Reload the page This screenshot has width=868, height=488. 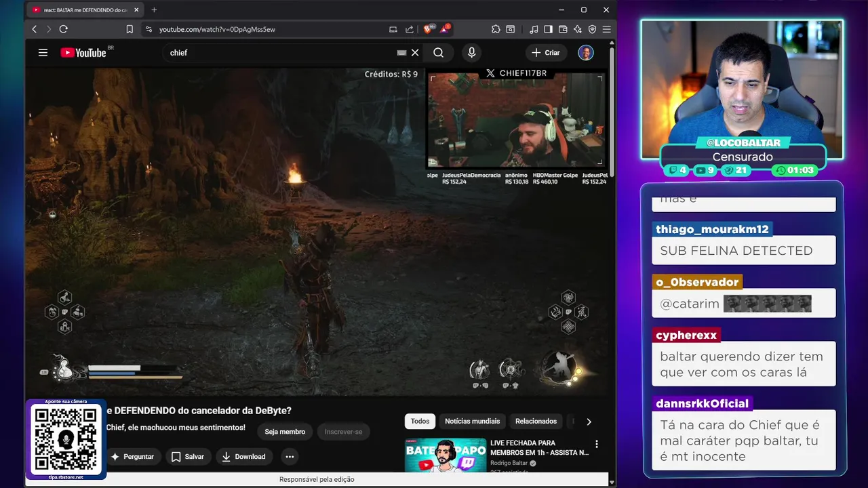pos(64,29)
